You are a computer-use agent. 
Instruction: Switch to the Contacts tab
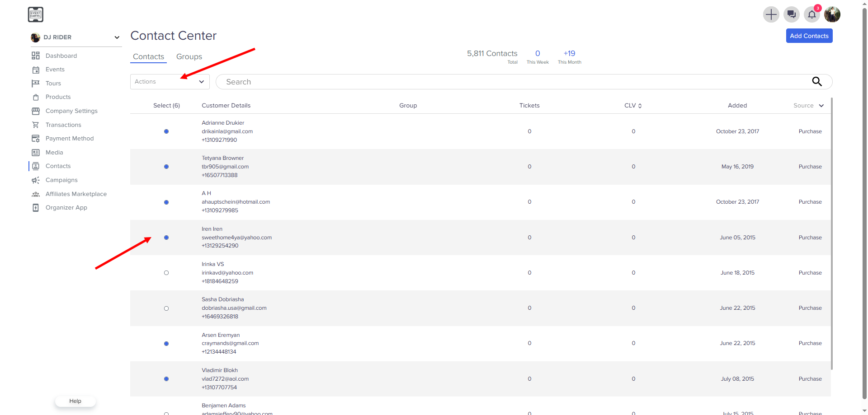pos(148,56)
